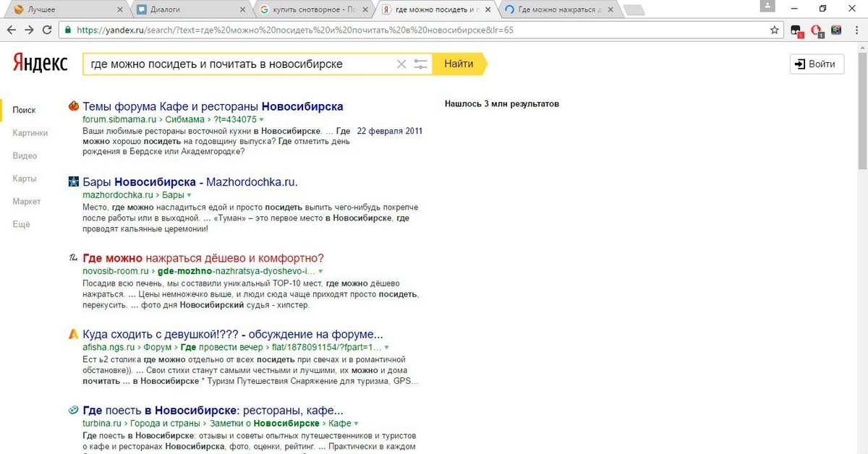Click the 'Войти' login button
Image resolution: width=868 pixels, height=454 pixels.
point(817,64)
